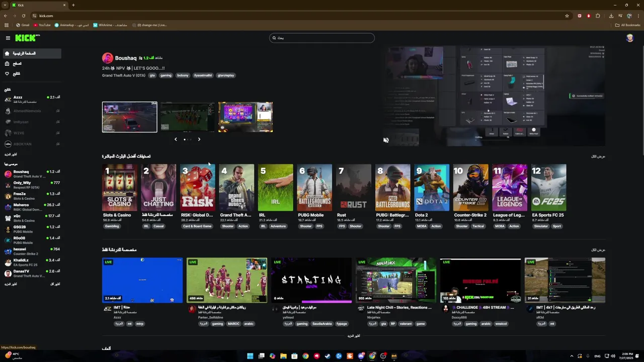
Task: Open Chrome three-dot menu
Action: 638,16
